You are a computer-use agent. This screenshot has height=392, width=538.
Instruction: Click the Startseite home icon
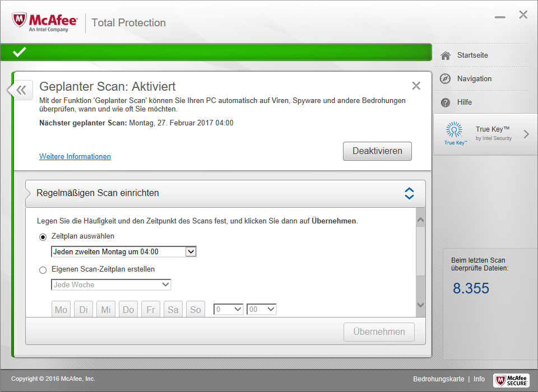[446, 55]
